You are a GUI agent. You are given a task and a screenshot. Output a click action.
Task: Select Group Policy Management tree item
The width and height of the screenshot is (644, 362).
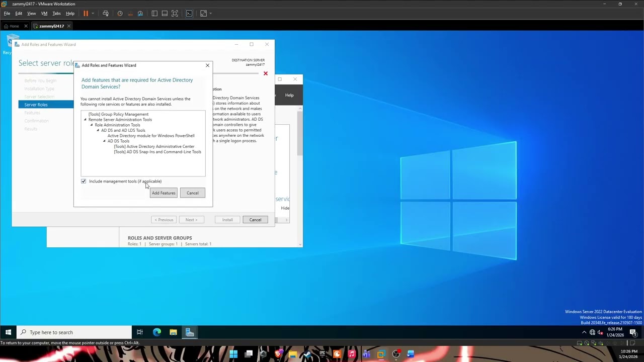coord(118,115)
